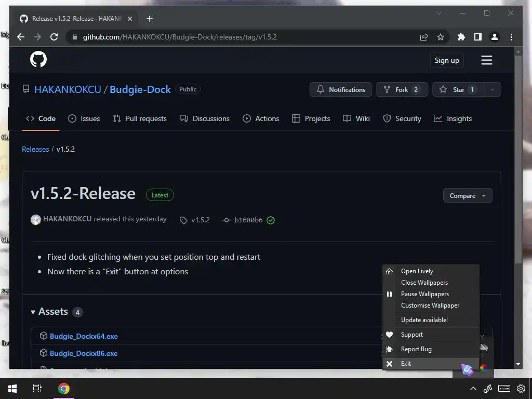
Task: Click HAKANKOKCU author name in release
Action: (x=67, y=219)
